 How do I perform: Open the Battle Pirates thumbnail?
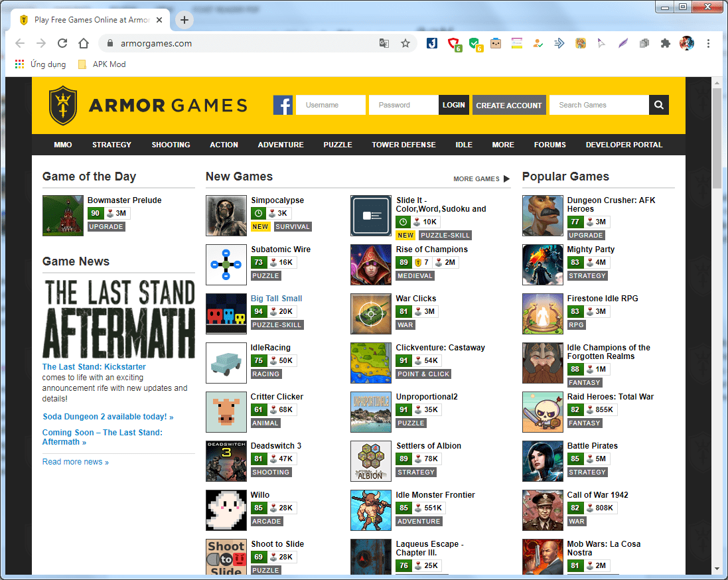coord(543,461)
